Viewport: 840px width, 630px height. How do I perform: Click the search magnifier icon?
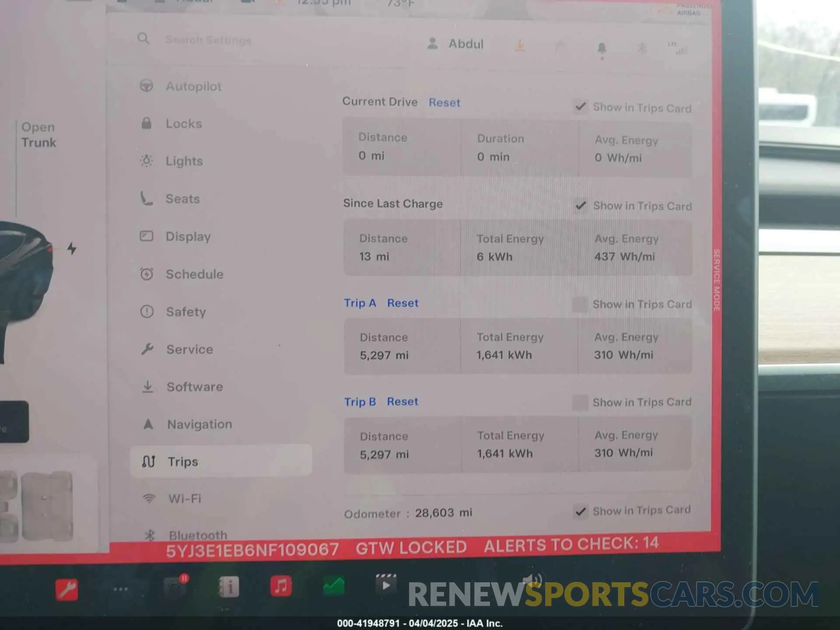click(143, 38)
